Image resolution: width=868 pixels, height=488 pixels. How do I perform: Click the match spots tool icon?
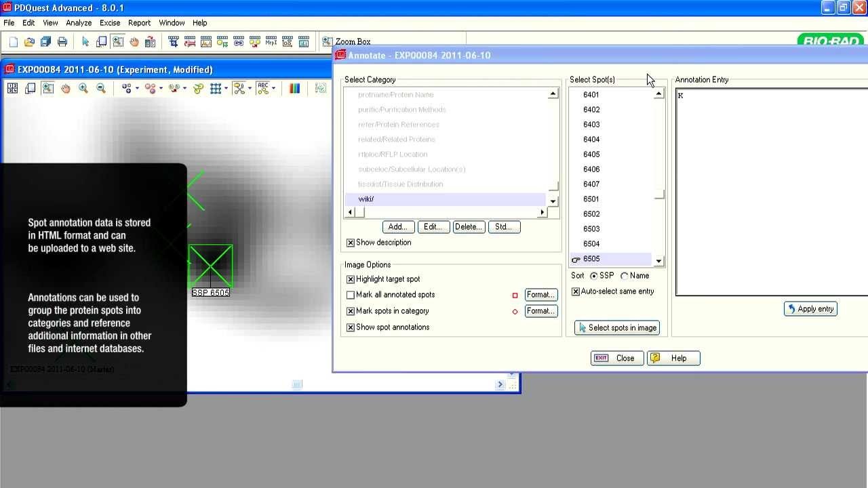point(174,88)
